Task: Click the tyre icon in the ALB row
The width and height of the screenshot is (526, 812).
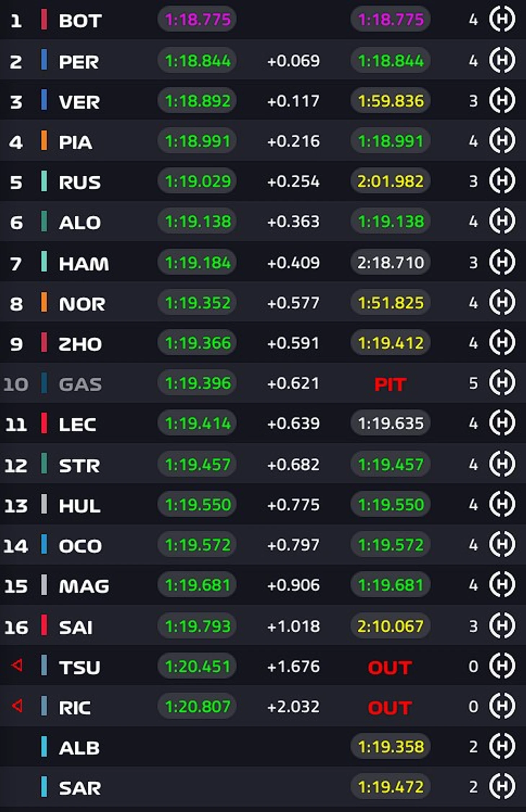Action: click(502, 746)
